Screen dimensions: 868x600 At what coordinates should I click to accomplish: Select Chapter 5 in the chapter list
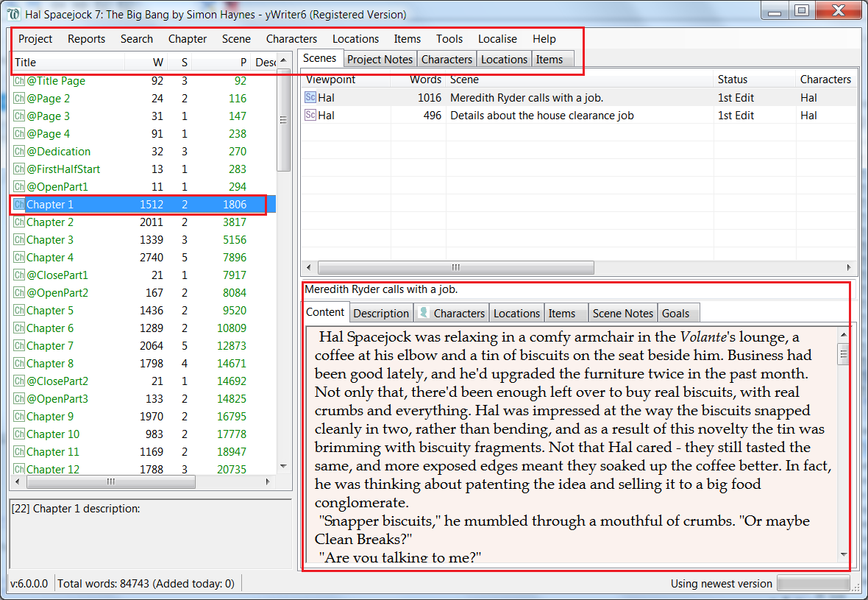pyautogui.click(x=51, y=310)
